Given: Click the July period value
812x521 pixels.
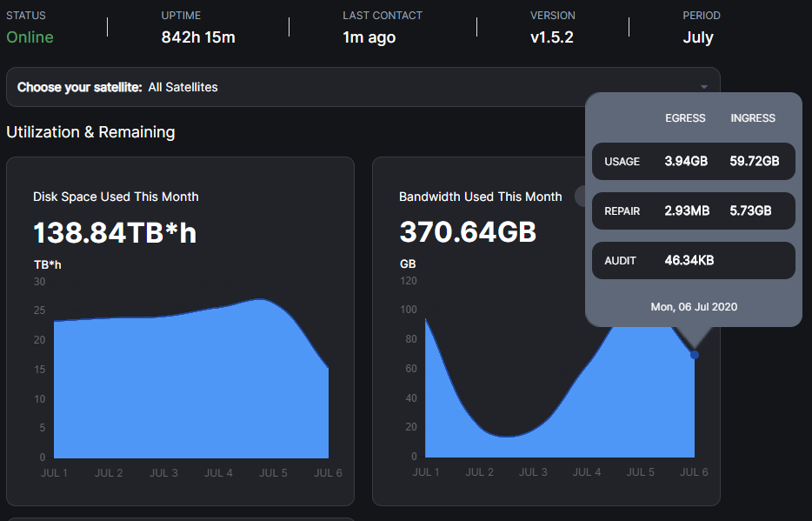Looking at the screenshot, I should click(697, 37).
